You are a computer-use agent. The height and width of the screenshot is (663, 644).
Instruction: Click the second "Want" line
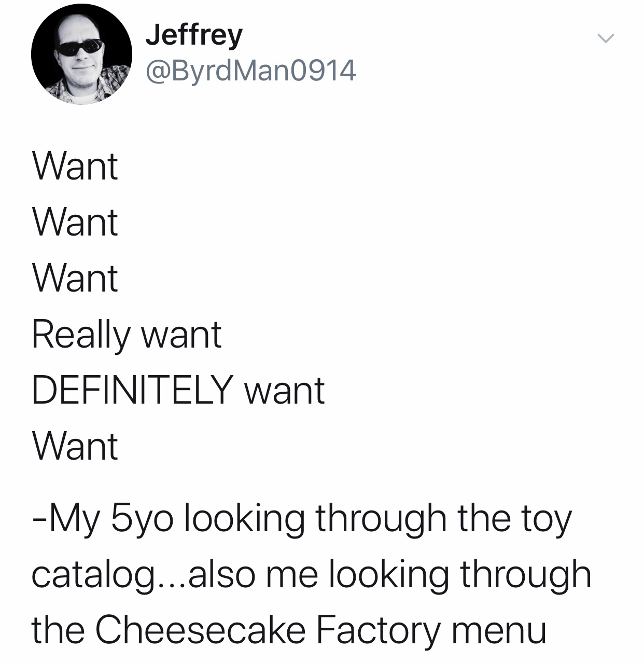[x=75, y=222]
